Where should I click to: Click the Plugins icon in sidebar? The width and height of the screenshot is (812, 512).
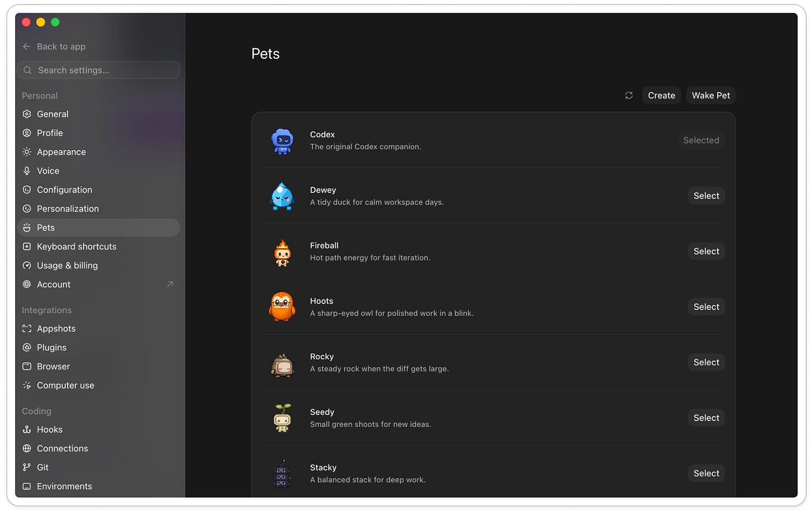tap(27, 347)
